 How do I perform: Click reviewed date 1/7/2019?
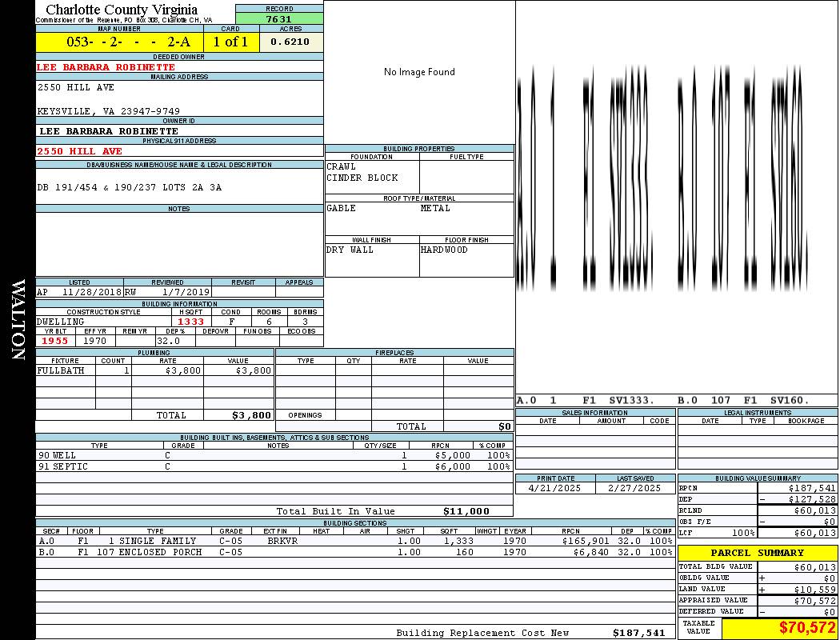[186, 292]
